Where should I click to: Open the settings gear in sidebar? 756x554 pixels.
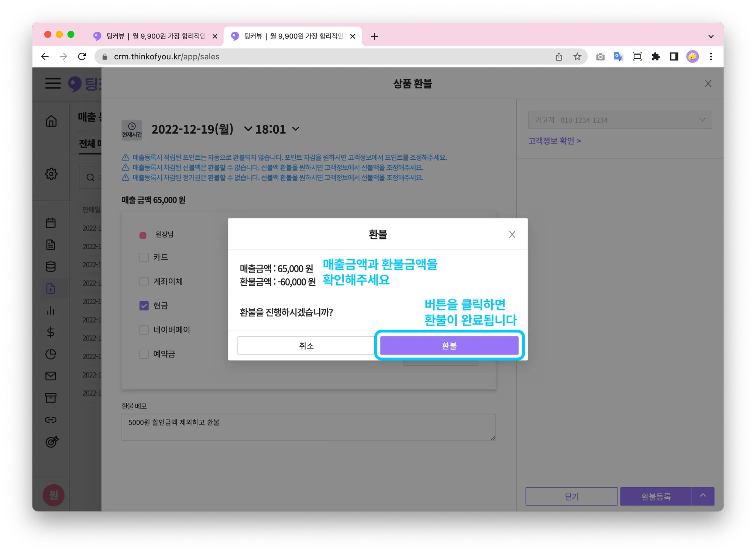coord(51,174)
